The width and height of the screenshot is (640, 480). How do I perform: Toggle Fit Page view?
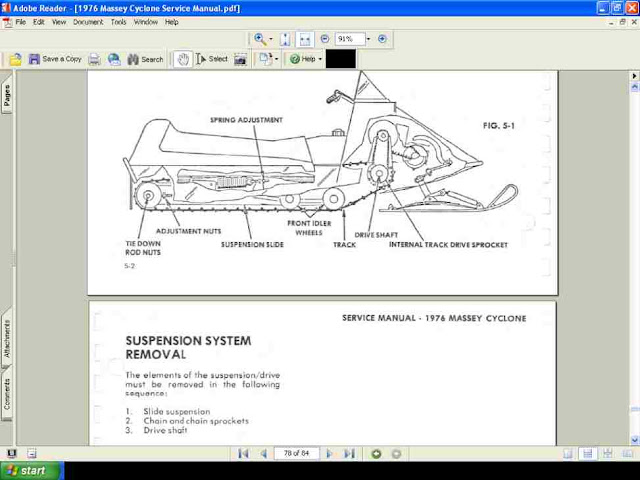pyautogui.click(x=285, y=39)
